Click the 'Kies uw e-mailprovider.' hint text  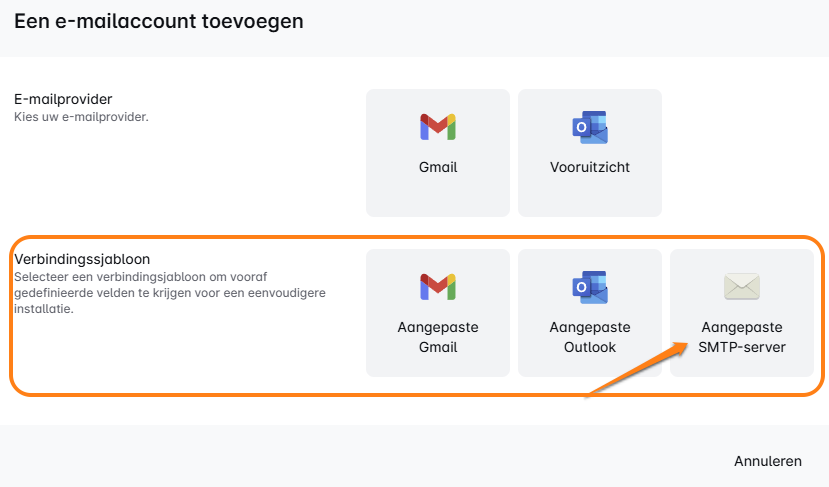(81, 117)
